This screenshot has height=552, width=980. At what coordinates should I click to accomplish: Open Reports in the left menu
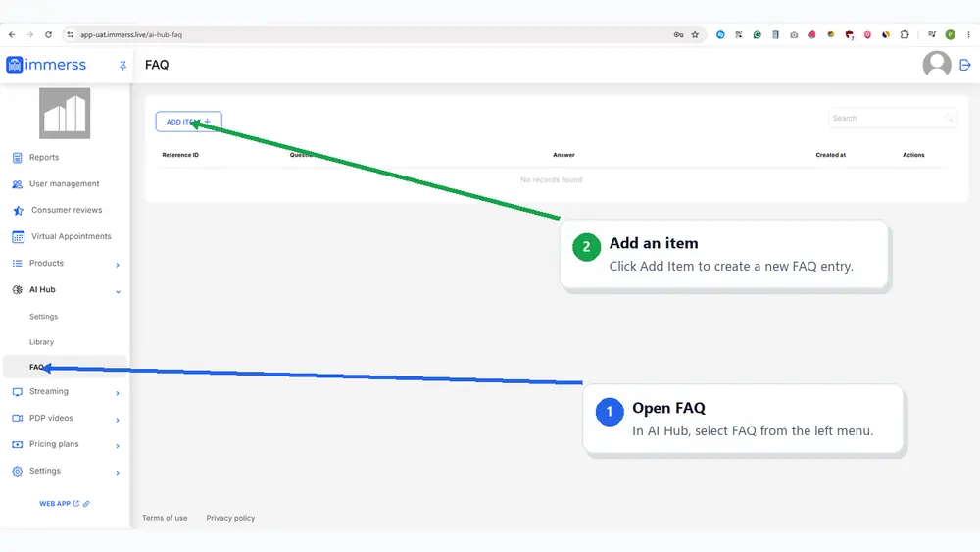pyautogui.click(x=44, y=158)
